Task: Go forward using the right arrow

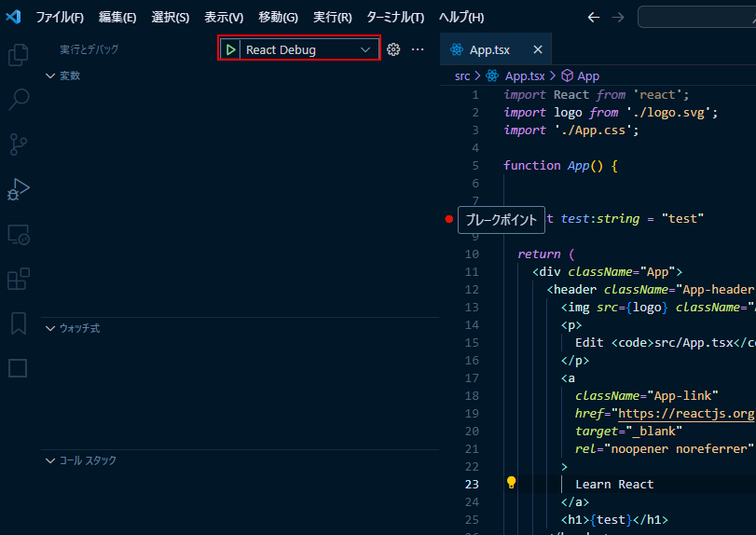Action: coord(618,18)
